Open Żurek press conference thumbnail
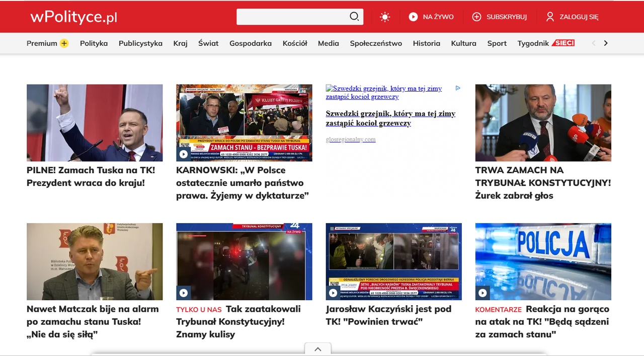Screen dimensions: 644x356 point(543,123)
